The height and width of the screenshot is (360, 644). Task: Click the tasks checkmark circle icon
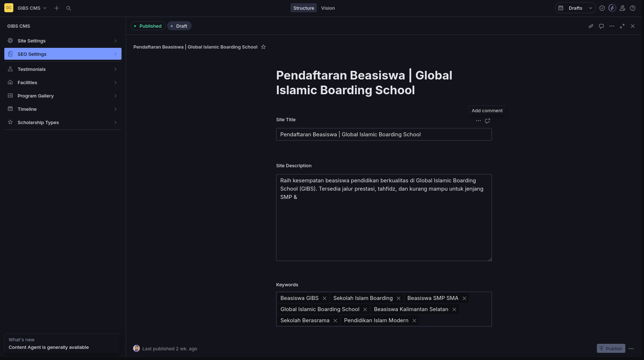click(x=602, y=8)
